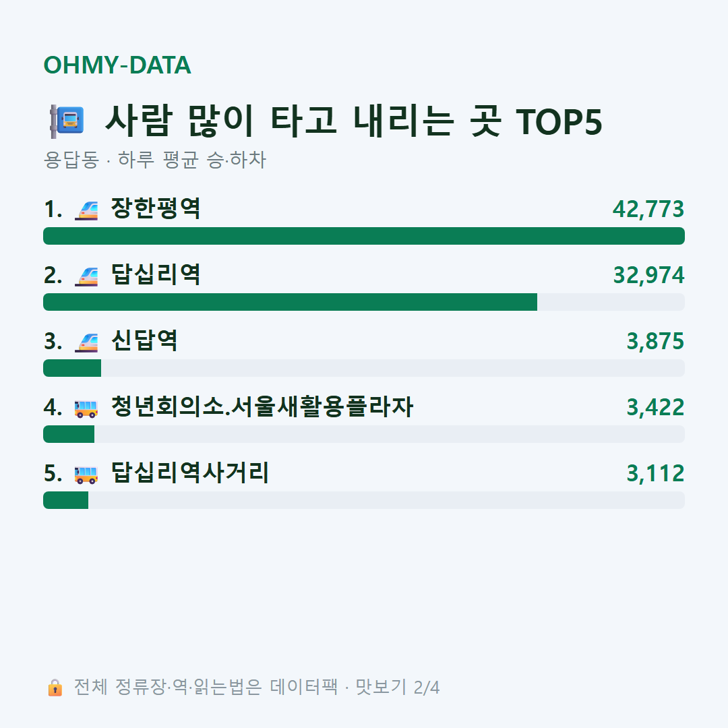Viewport: 728px width, 728px height.
Task: Click the 답십리역사거리 stop name
Action: coord(189,473)
